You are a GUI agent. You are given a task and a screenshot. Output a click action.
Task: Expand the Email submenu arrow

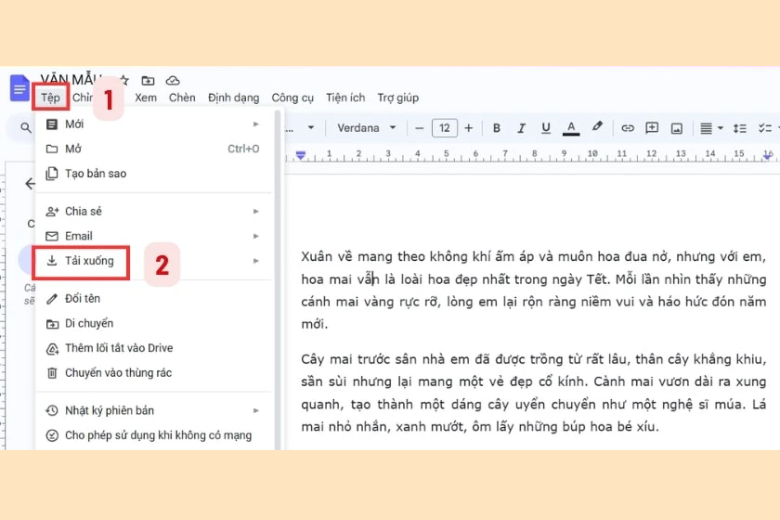[x=256, y=236]
